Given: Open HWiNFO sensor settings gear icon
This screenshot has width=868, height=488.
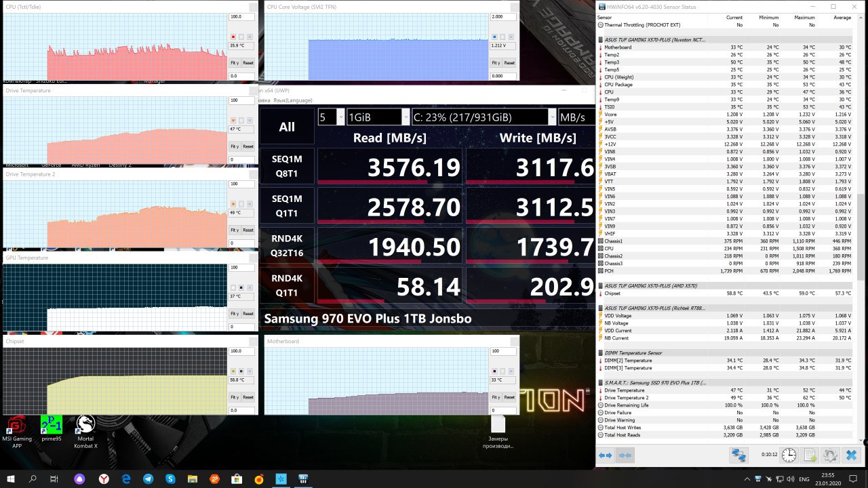Looking at the screenshot, I should [x=831, y=455].
